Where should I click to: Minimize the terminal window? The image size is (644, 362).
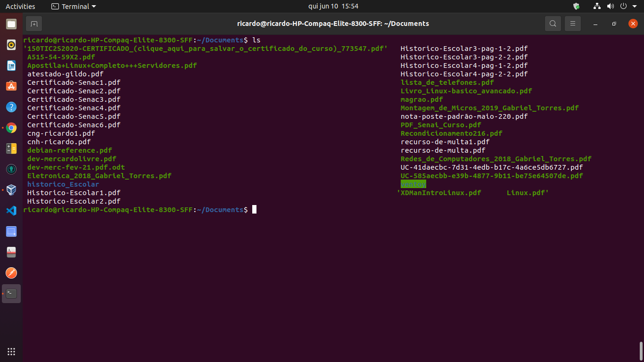pyautogui.click(x=595, y=24)
